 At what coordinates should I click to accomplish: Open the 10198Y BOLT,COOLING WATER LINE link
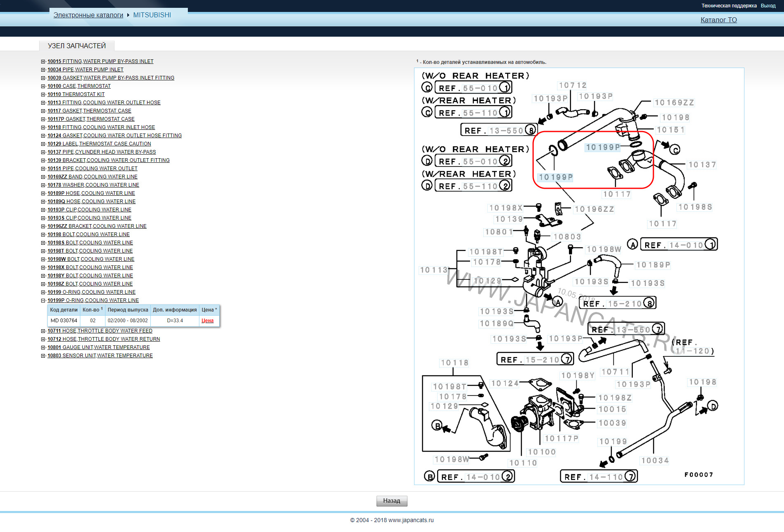[90, 276]
